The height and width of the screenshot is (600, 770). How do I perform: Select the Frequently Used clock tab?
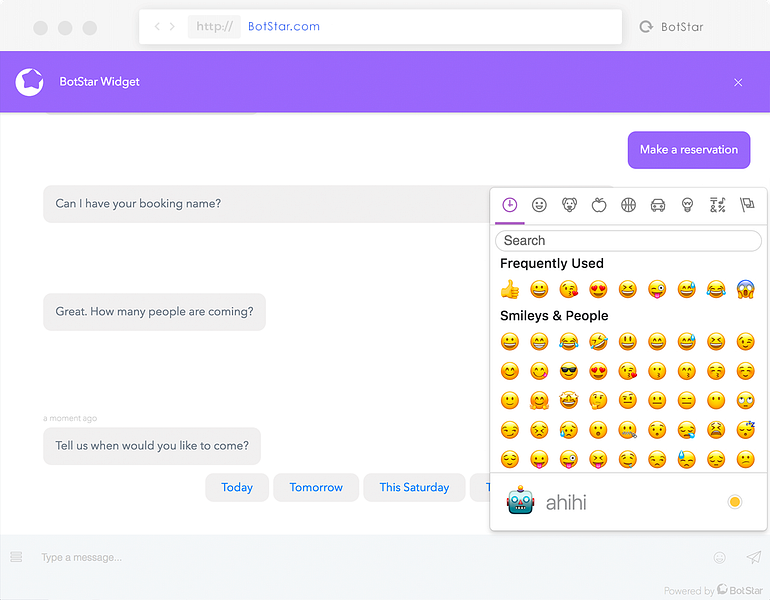coord(510,205)
